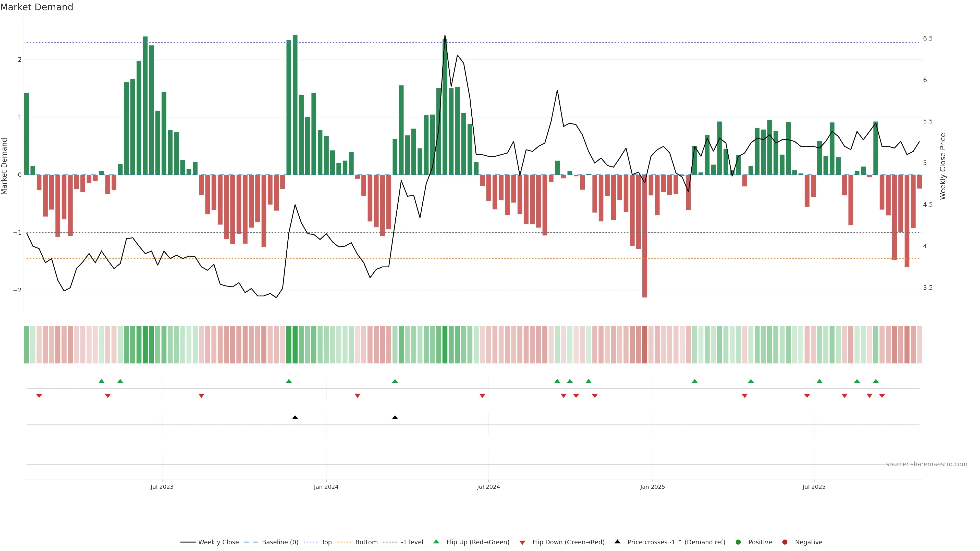Click the first black triangle marker
Screen dimensions: 980x551
(x=295, y=418)
